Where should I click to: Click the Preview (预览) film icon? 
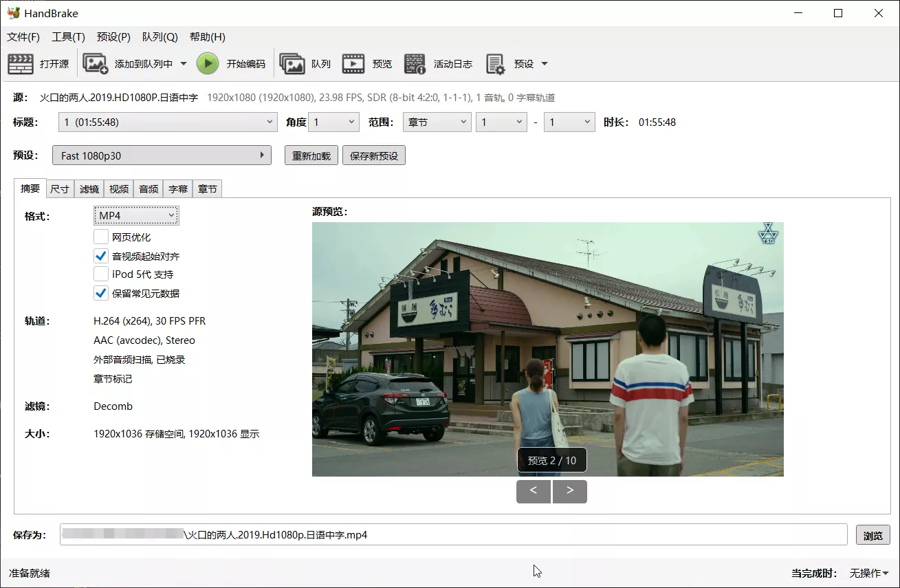point(353,64)
